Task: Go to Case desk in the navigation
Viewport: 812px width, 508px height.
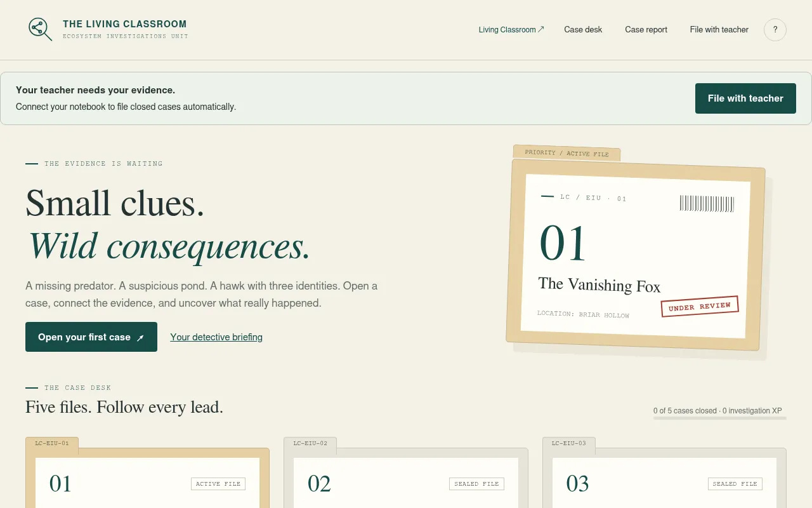Action: pyautogui.click(x=583, y=30)
